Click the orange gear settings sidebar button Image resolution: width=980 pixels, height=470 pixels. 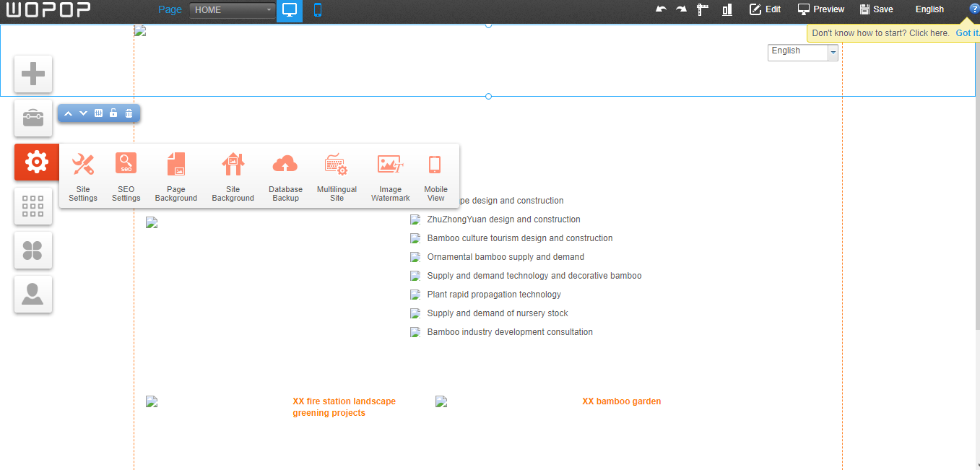pos(36,162)
